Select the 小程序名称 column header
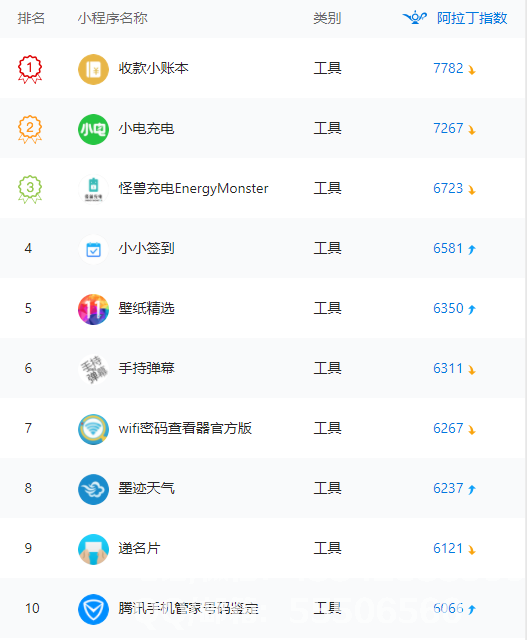Image resolution: width=527 pixels, height=640 pixels. coord(113,18)
